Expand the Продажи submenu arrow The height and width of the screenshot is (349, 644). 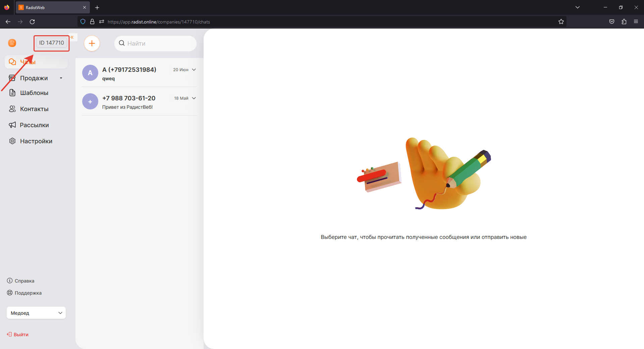pyautogui.click(x=61, y=78)
